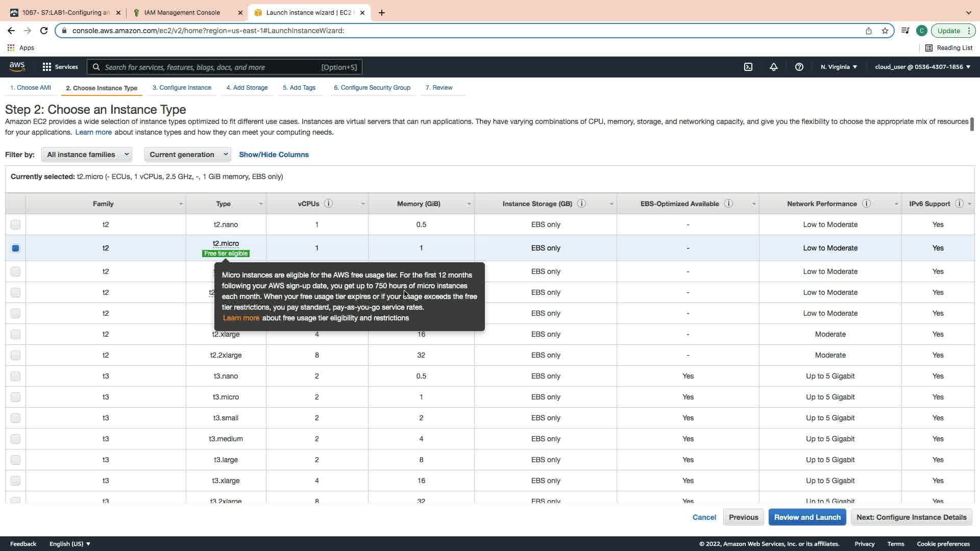Open the notifications bell
Image resolution: width=980 pixels, height=551 pixels.
(x=773, y=67)
